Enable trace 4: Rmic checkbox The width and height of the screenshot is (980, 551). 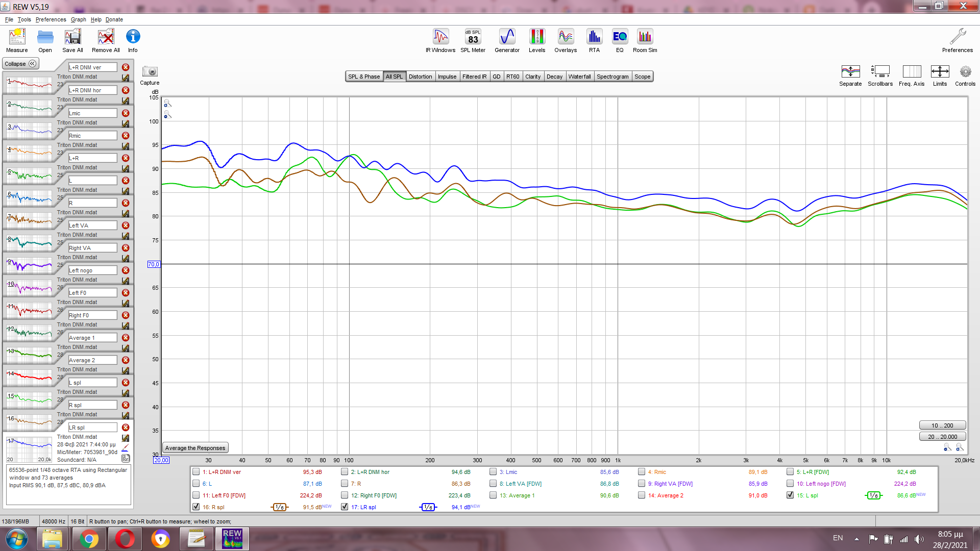point(642,472)
